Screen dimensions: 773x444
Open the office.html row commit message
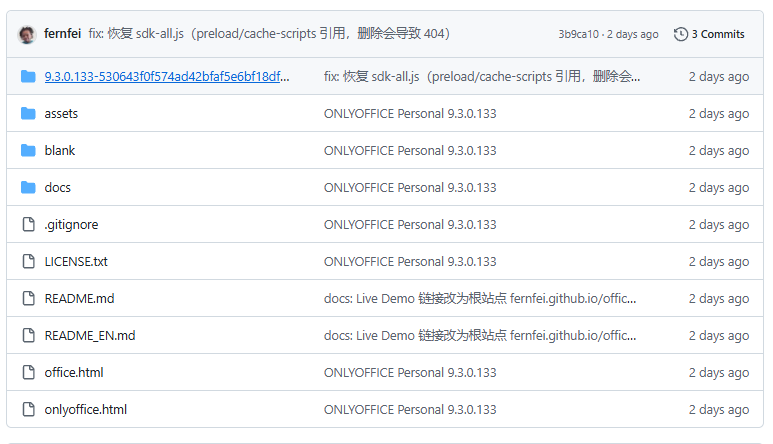[x=410, y=372]
